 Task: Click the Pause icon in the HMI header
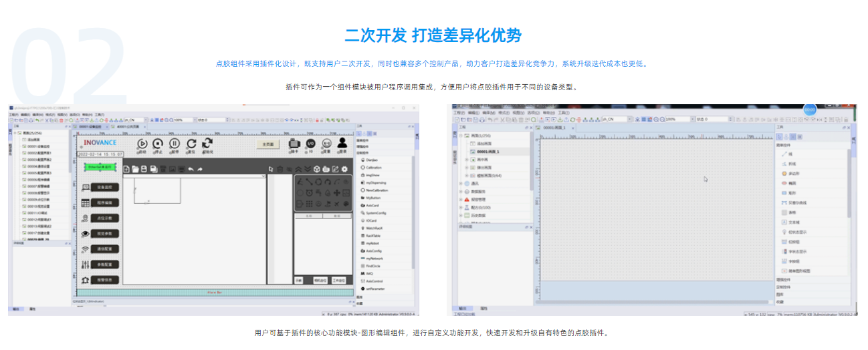pyautogui.click(x=174, y=144)
